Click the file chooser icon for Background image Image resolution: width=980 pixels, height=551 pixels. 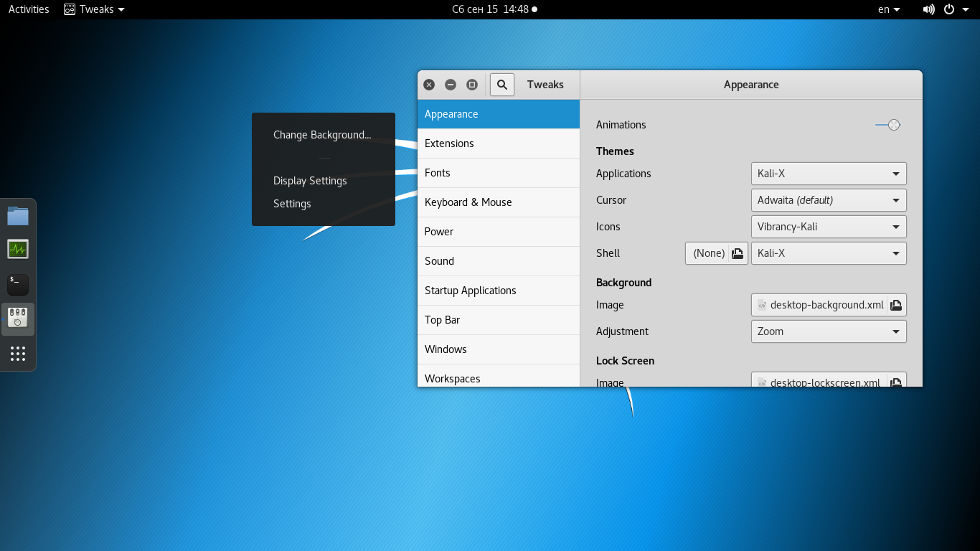(896, 305)
